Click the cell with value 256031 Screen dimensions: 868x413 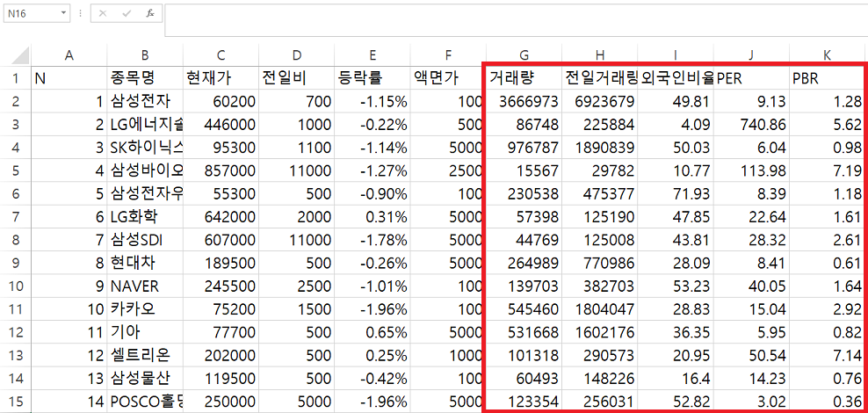[x=600, y=401]
